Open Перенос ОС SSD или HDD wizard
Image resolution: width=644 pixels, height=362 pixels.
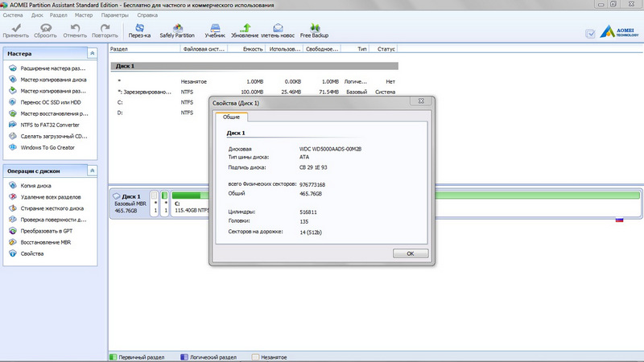[51, 102]
